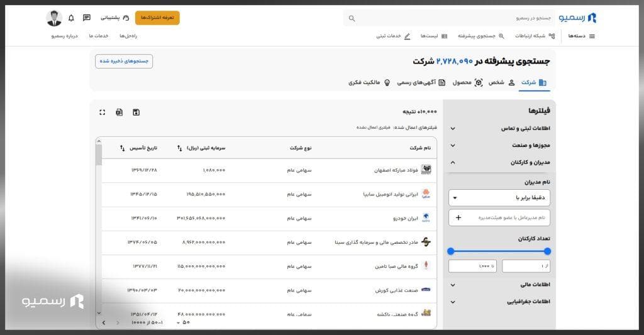Viewport: 644px width, 335px height.
Task: Click the table scrollbar down arrow
Action: [x=99, y=313]
